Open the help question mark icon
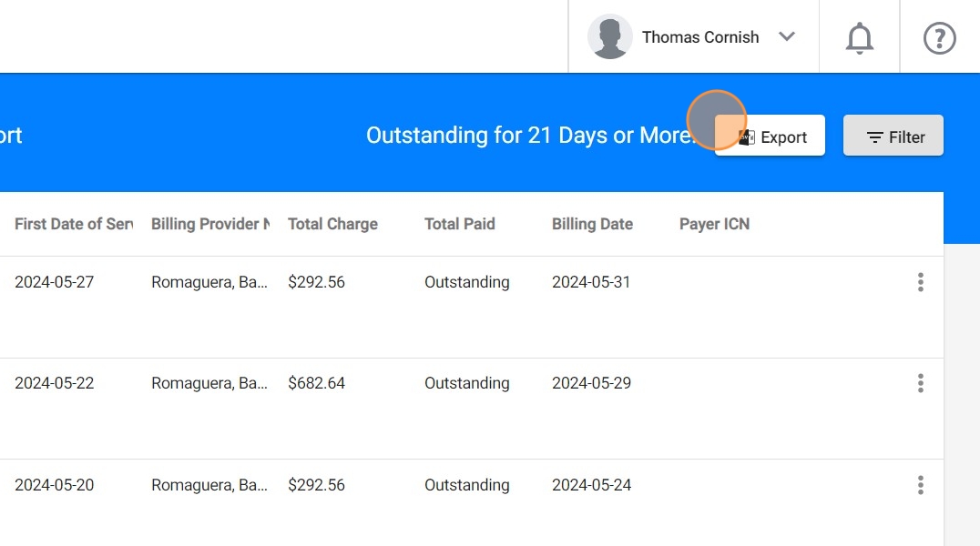 pos(939,37)
